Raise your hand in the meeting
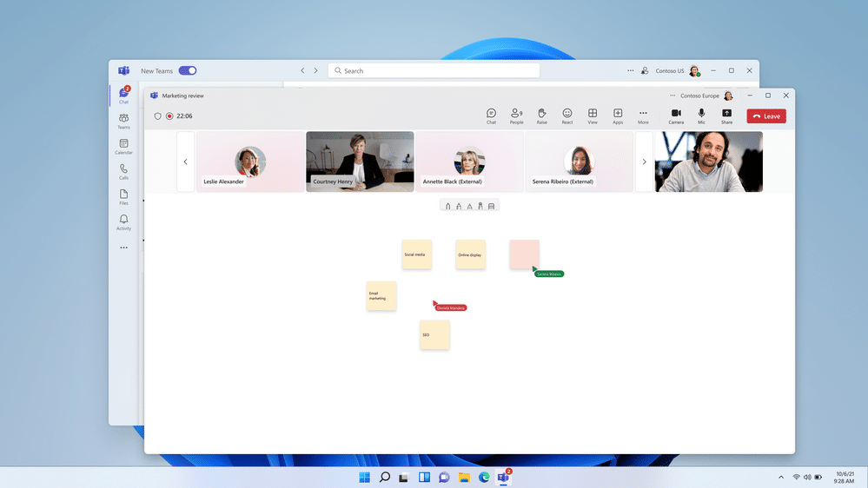Viewport: 868px width, 488px height. (542, 116)
